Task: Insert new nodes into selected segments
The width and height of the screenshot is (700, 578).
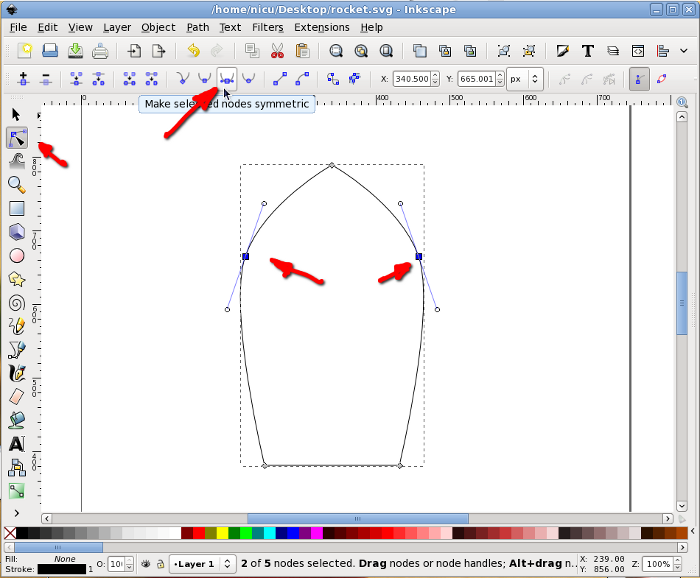Action: tap(23, 79)
